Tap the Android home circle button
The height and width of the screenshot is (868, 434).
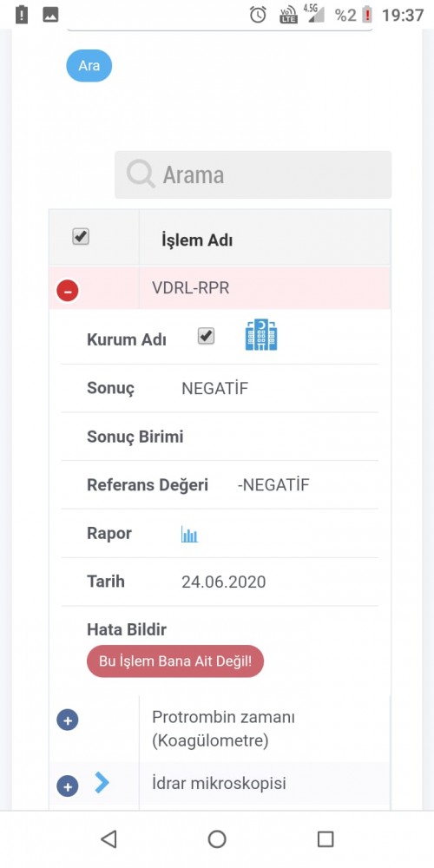[217, 839]
